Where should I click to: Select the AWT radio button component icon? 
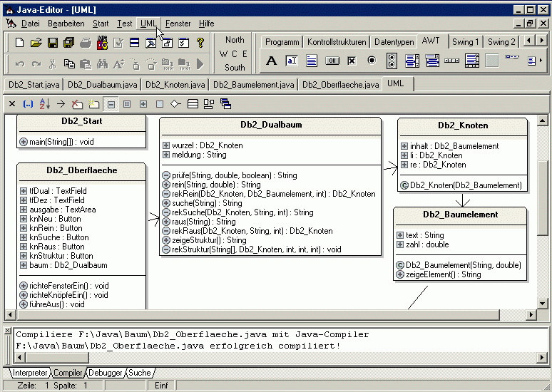click(x=372, y=61)
